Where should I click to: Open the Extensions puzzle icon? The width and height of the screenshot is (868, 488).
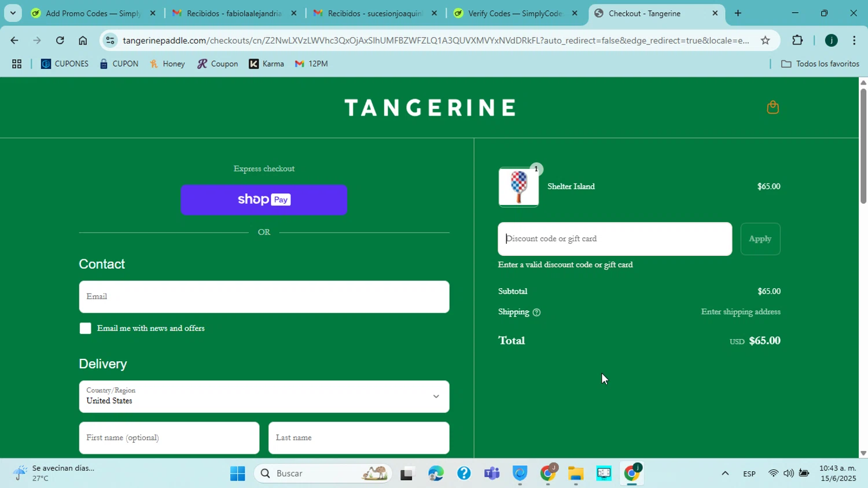point(797,41)
